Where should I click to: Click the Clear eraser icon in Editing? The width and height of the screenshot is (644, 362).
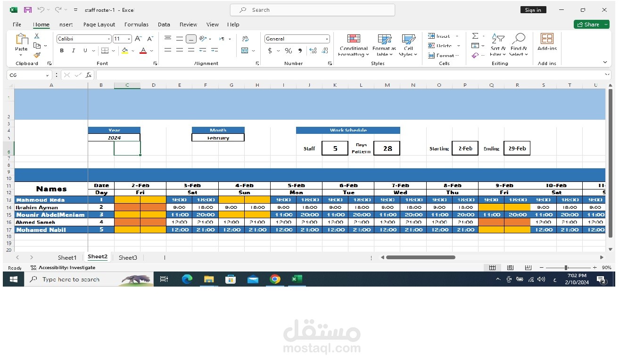(x=475, y=55)
